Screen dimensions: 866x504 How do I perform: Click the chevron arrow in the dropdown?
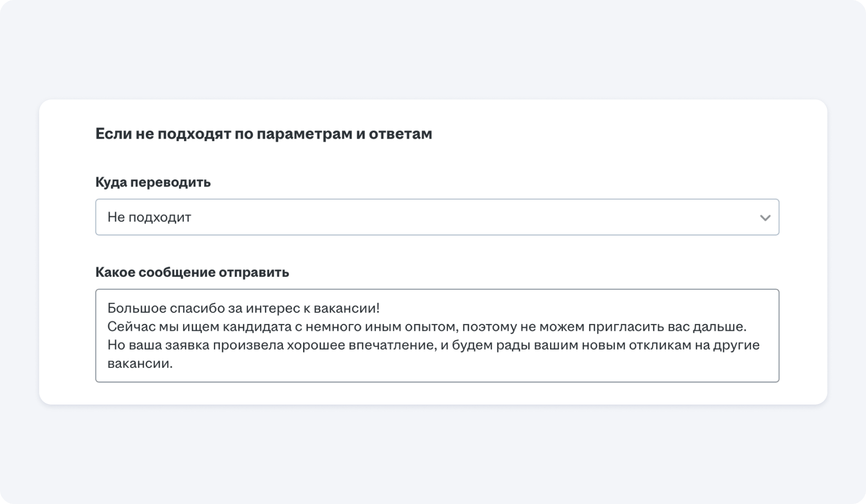click(x=765, y=217)
